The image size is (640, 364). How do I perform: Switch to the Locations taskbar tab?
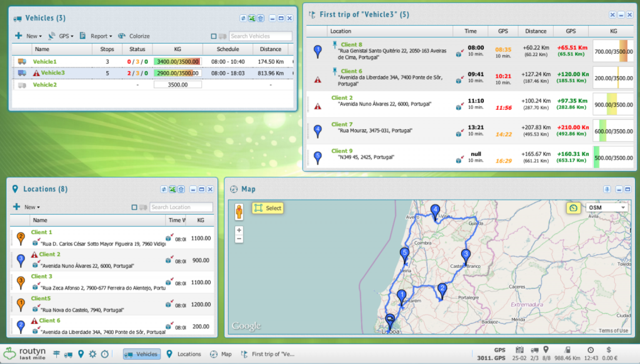184,354
